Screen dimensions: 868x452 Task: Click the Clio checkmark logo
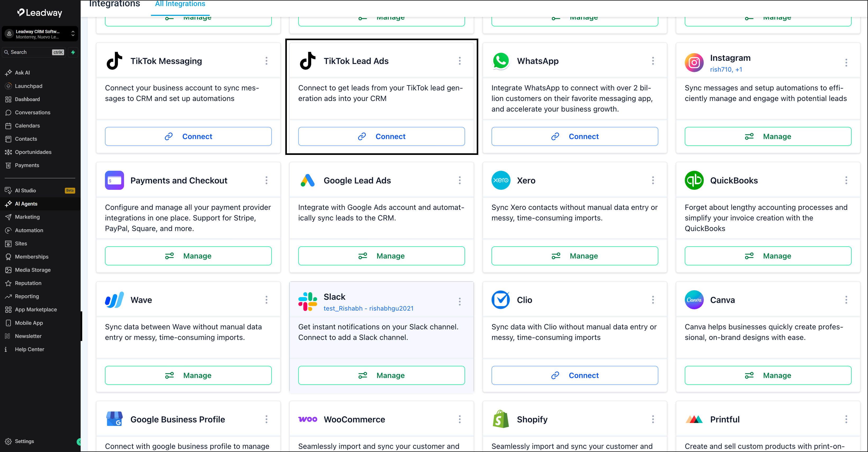pyautogui.click(x=501, y=300)
